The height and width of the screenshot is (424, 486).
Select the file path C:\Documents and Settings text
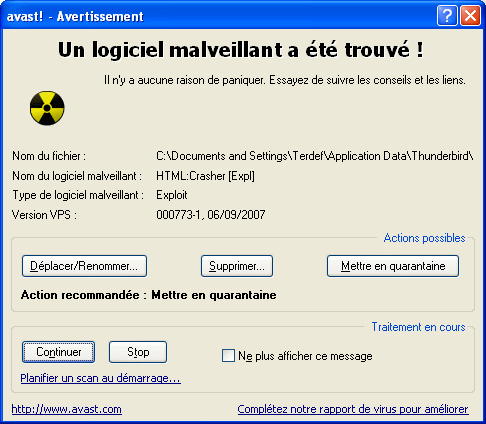point(315,156)
